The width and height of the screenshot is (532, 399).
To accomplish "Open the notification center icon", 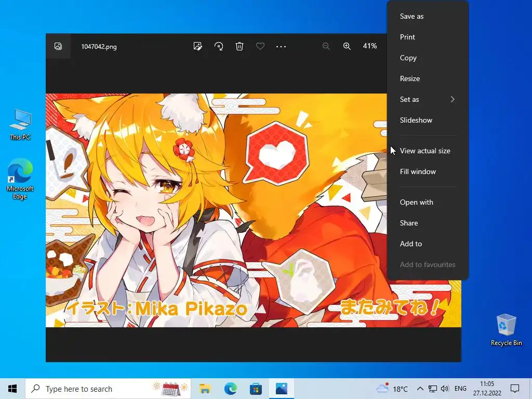I will point(515,389).
